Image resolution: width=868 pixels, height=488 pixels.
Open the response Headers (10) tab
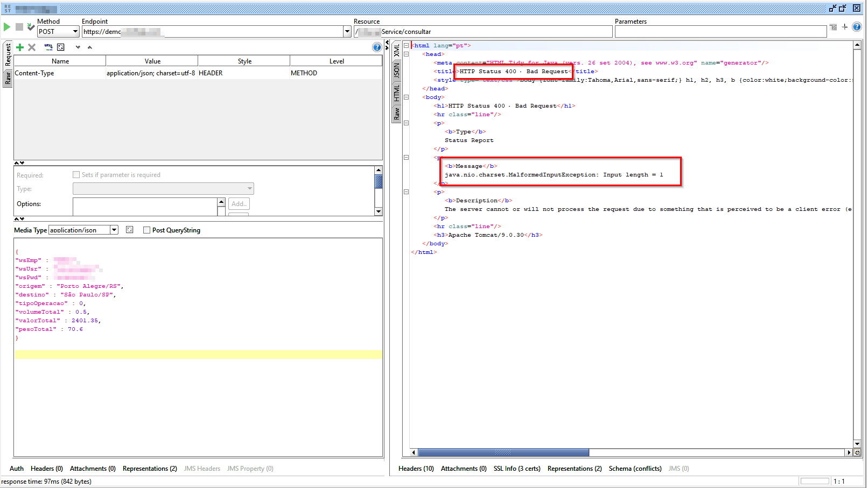(416, 469)
